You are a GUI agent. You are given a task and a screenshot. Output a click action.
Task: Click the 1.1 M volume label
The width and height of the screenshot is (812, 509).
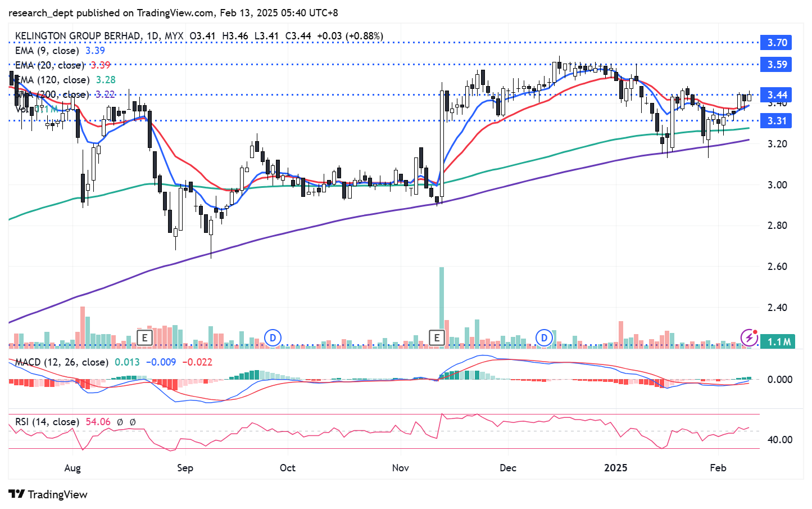(x=778, y=342)
